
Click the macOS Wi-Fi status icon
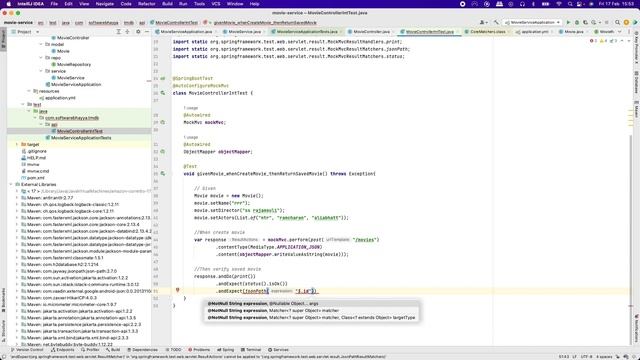pyautogui.click(x=559, y=4)
